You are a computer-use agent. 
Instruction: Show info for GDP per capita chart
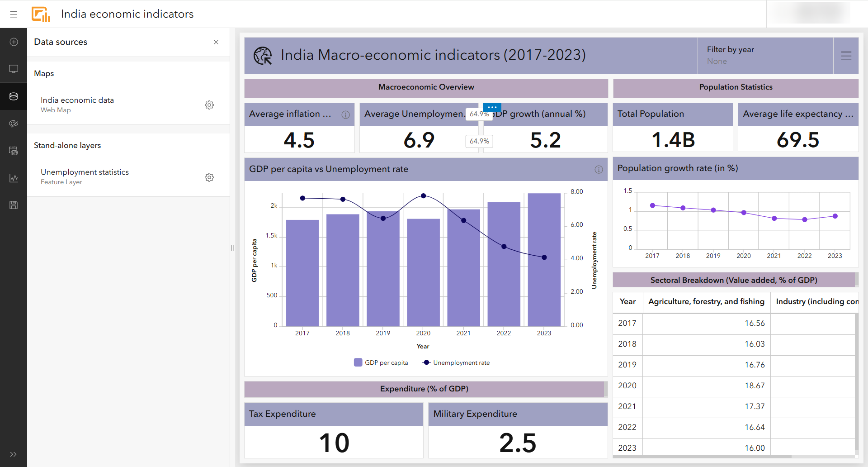[x=599, y=169]
